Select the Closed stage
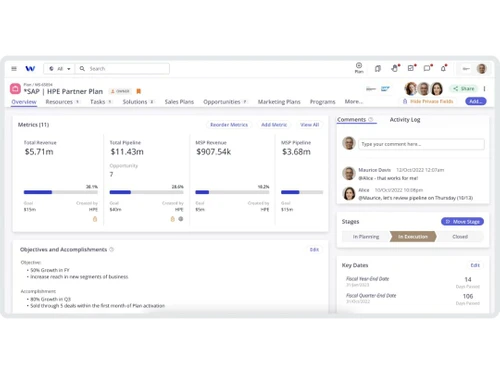The width and height of the screenshot is (500, 375). [460, 237]
